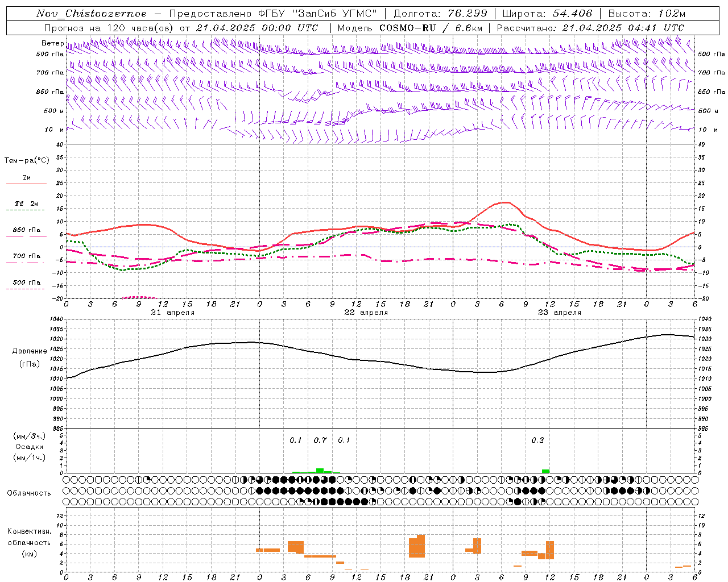Viewport: 728px width, 582px height.
Task: Click the "21 апреля" date label
Action: pyautogui.click(x=173, y=313)
